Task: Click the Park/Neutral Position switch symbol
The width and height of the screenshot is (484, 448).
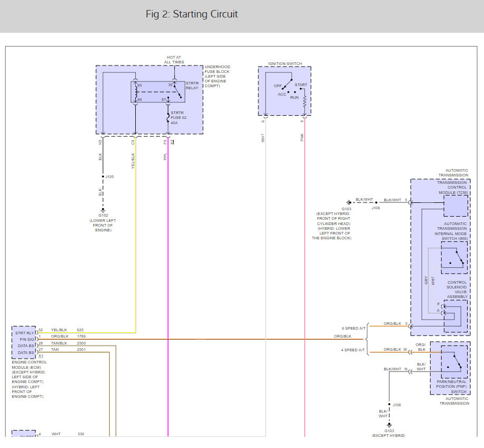Action: pyautogui.click(x=454, y=362)
